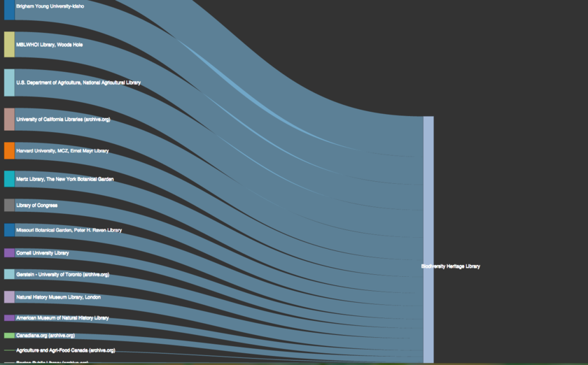The image size is (588, 365).
Task: Click the 'MBLWHOI Library, Woods Hole' label
Action: [50, 45]
